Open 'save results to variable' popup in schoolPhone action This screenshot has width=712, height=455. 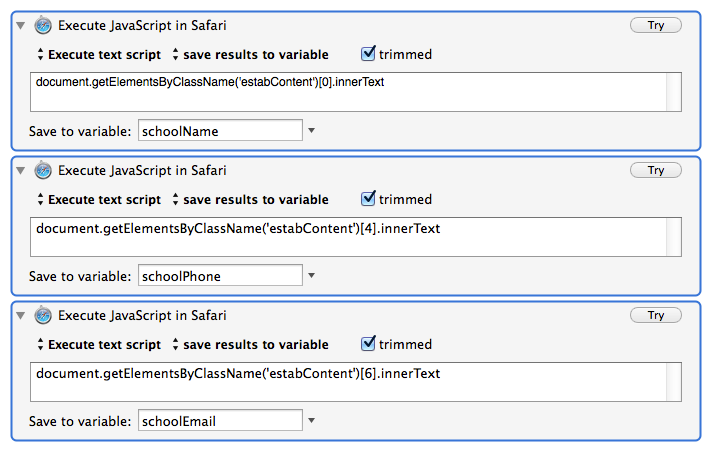click(251, 199)
